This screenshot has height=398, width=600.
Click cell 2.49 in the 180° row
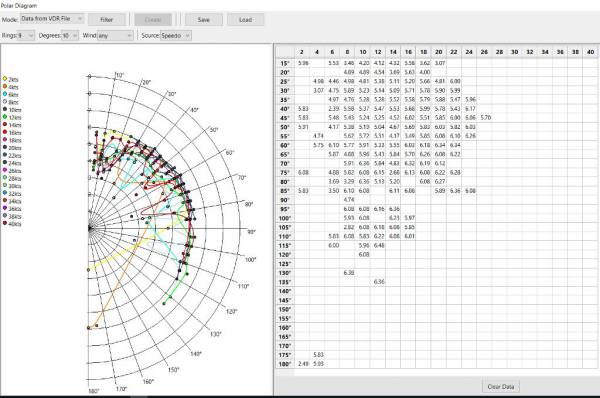point(302,364)
